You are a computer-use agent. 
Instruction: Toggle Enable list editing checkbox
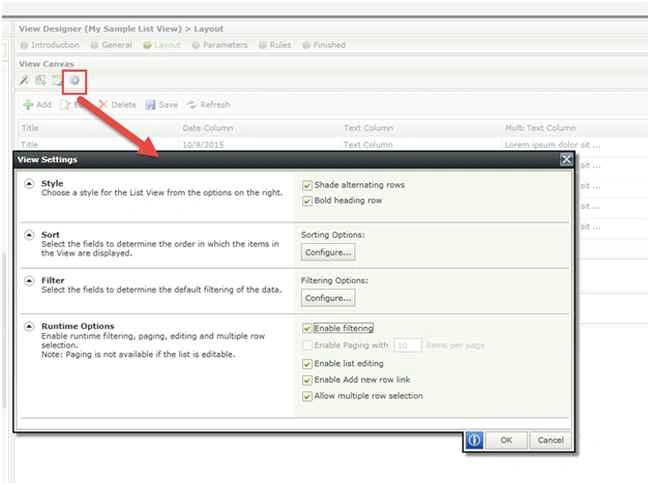[307, 364]
